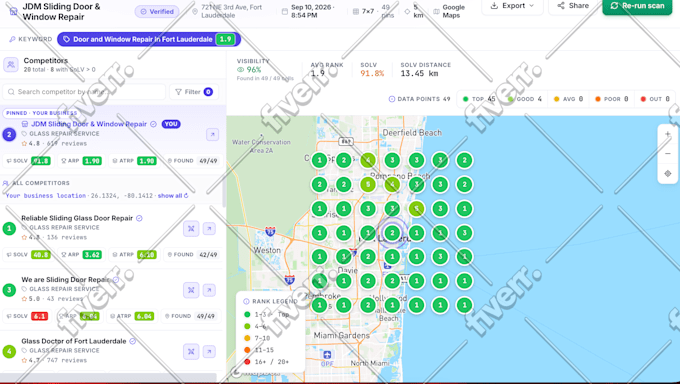Click the SoLV Distance 13.45 km value
This screenshot has width=680, height=384.
(419, 73)
